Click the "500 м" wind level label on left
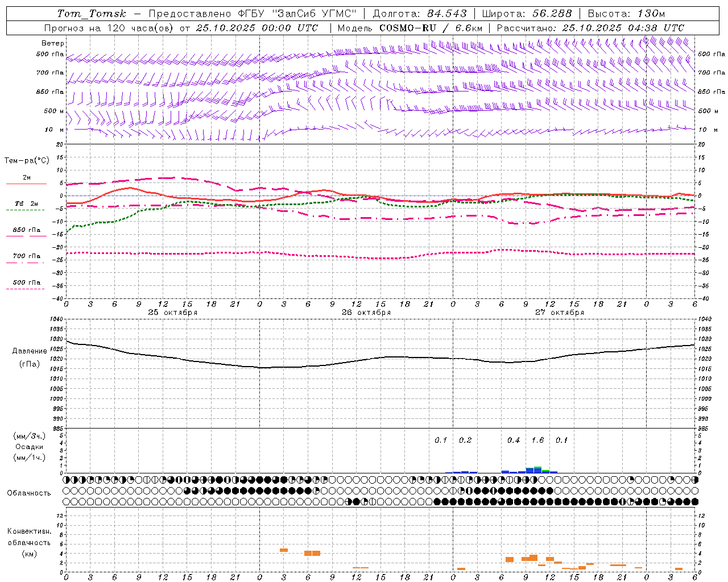 coord(54,111)
